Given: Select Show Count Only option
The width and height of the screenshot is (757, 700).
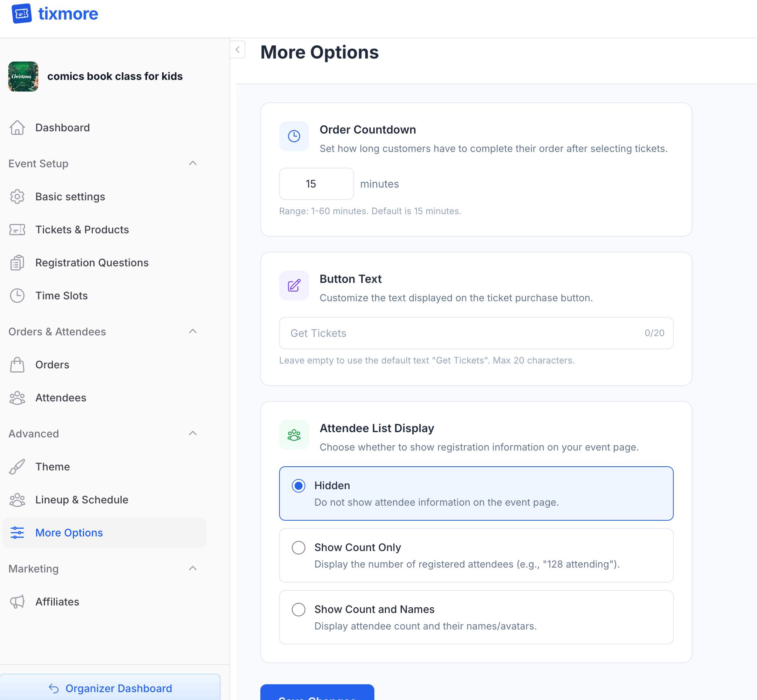Looking at the screenshot, I should tap(299, 547).
